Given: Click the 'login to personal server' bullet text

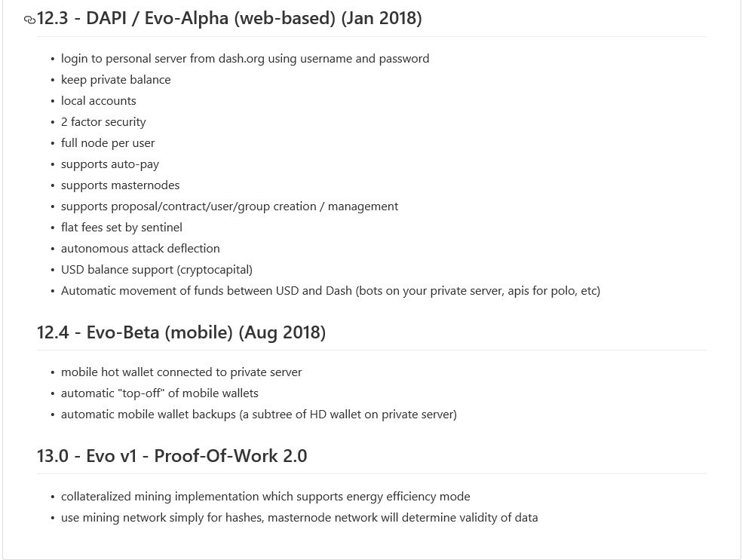Looking at the screenshot, I should [x=245, y=59].
